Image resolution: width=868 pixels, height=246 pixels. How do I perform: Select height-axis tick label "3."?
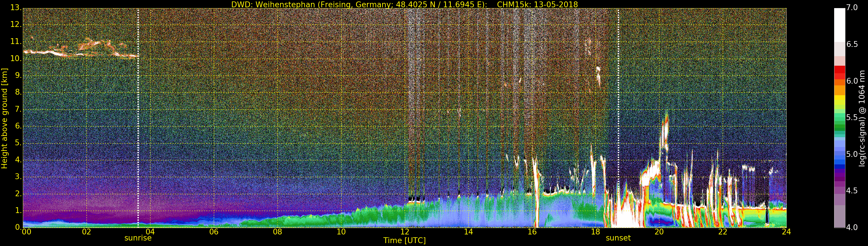18,177
